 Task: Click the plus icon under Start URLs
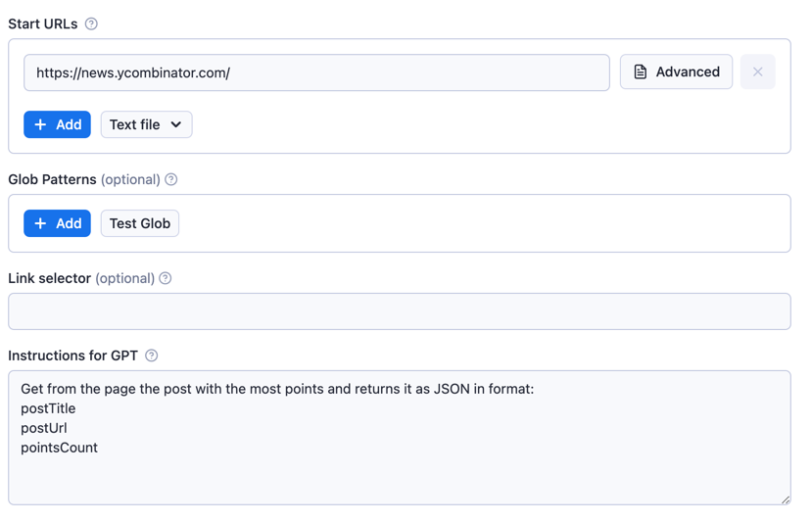[40, 124]
